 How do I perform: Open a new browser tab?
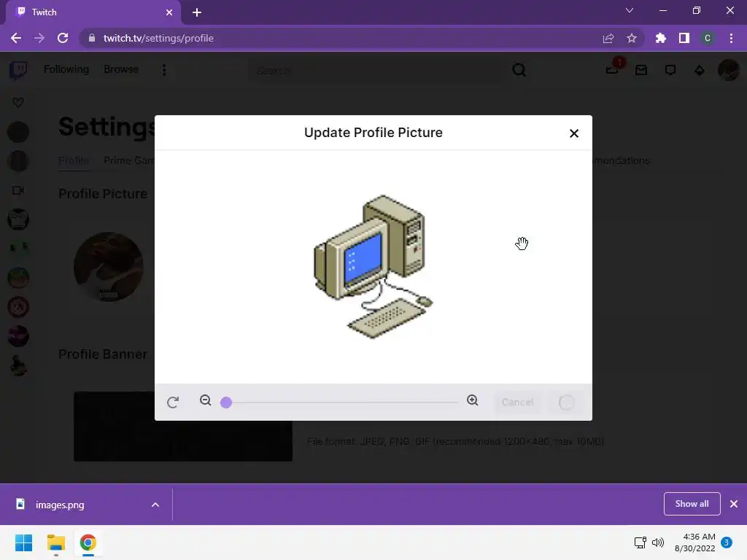197,12
